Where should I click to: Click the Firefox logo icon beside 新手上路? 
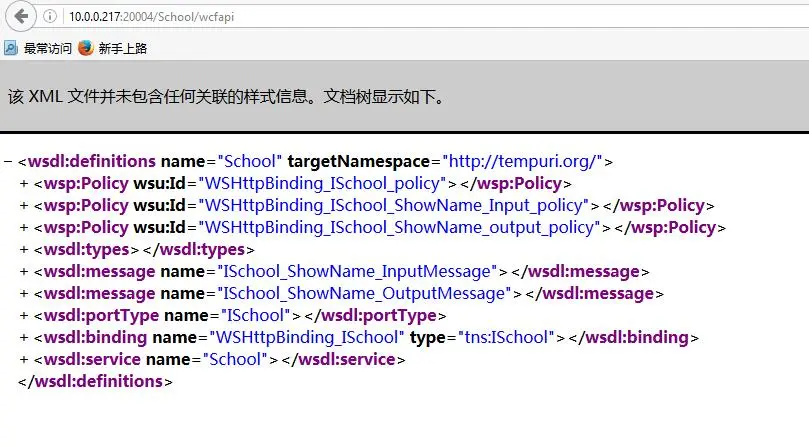(x=86, y=48)
